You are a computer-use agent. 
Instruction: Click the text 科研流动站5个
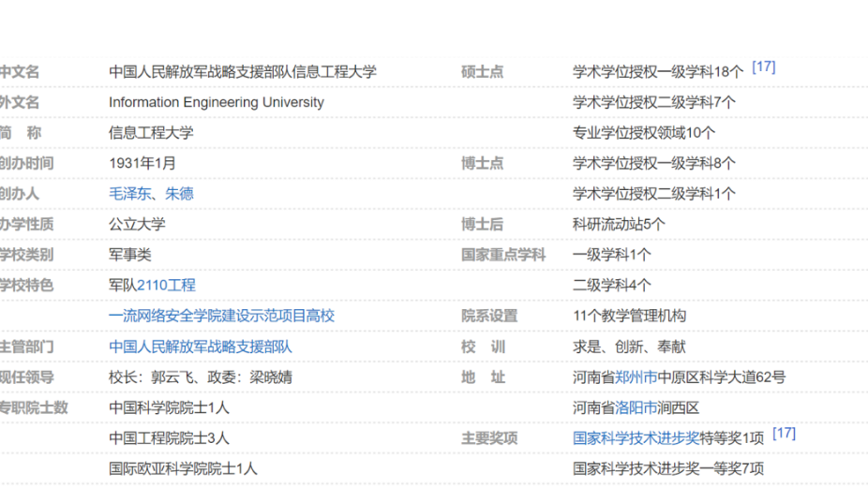tap(619, 224)
